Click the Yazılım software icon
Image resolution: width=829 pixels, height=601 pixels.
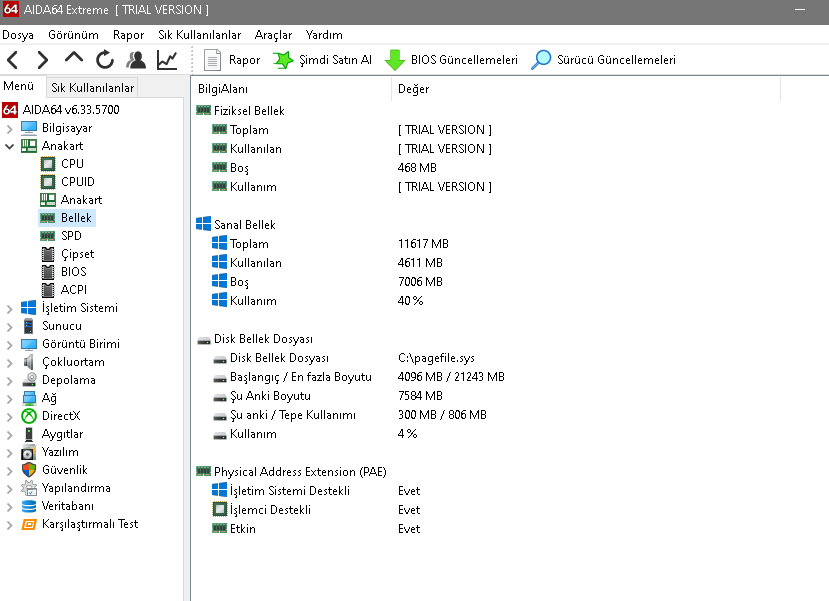(x=29, y=452)
